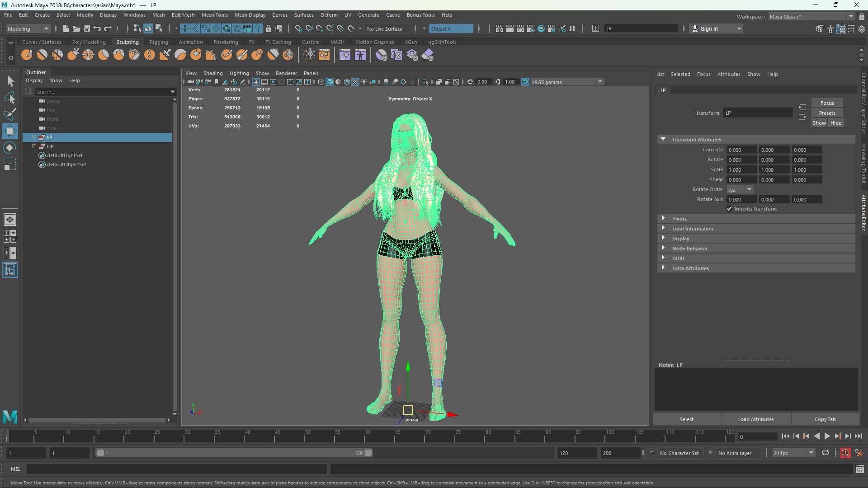Screen dimensions: 868x488
Task: Click the Open Scene folder icon
Action: coord(76,28)
